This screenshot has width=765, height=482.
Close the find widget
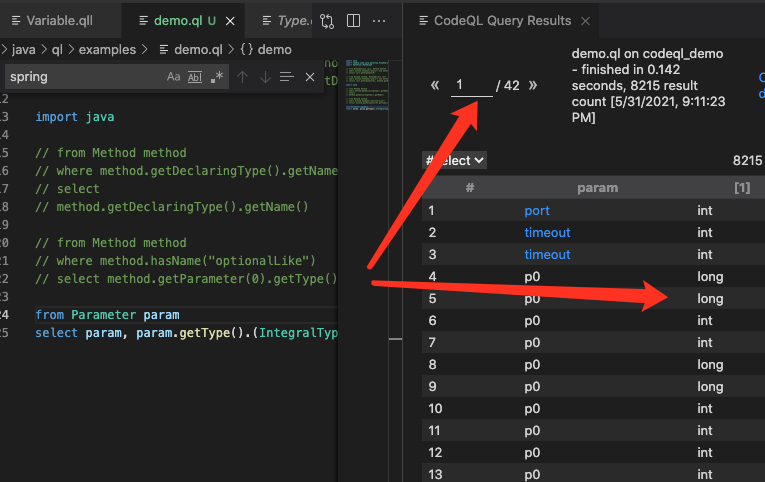click(x=310, y=77)
